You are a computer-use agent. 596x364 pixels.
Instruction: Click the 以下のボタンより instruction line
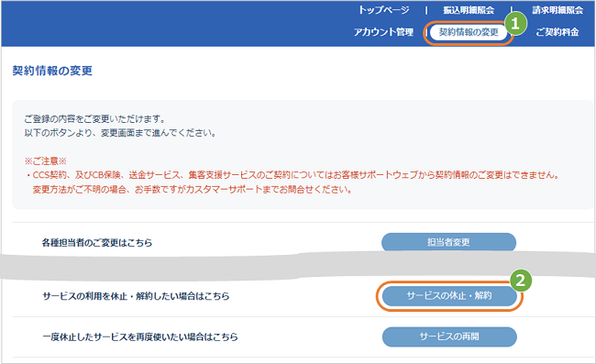(120, 133)
